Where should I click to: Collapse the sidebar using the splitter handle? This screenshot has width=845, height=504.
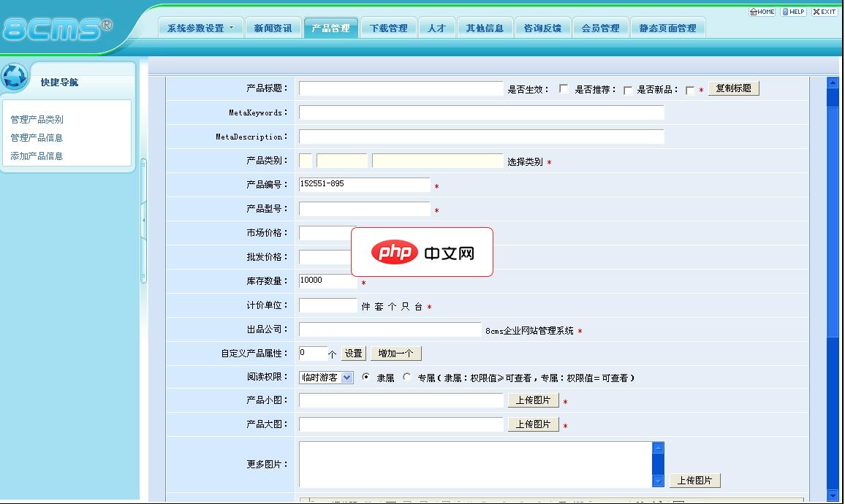[143, 221]
